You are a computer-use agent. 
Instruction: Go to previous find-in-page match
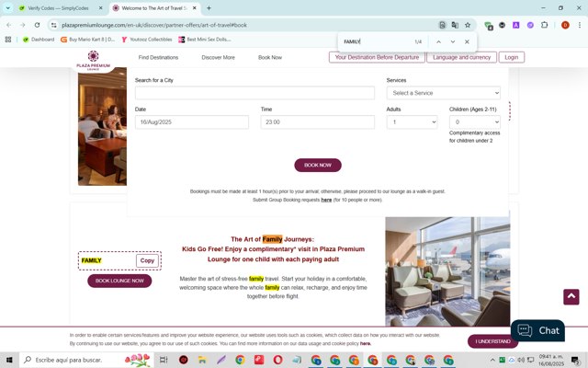tap(438, 41)
